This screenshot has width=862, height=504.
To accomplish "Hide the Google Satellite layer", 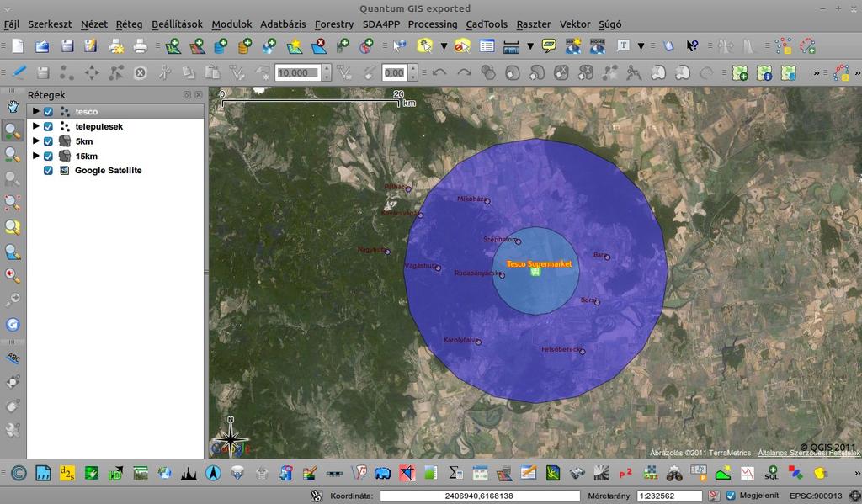I will click(48, 170).
